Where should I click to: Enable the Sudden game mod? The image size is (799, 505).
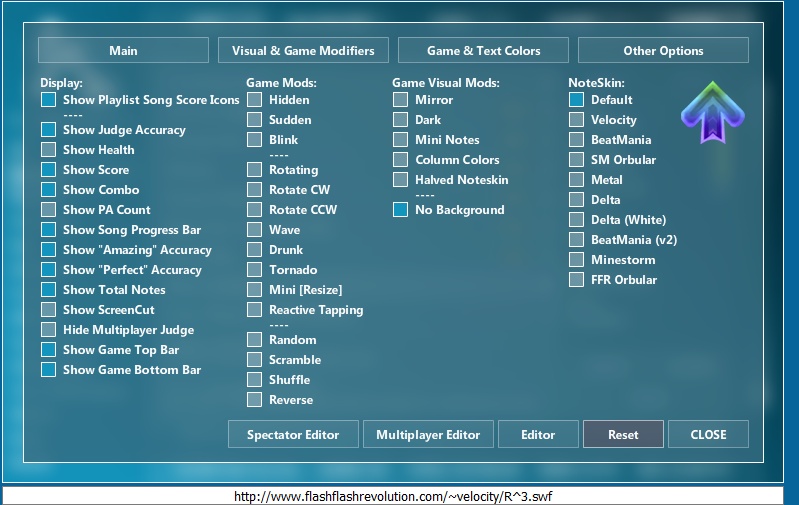click(254, 120)
